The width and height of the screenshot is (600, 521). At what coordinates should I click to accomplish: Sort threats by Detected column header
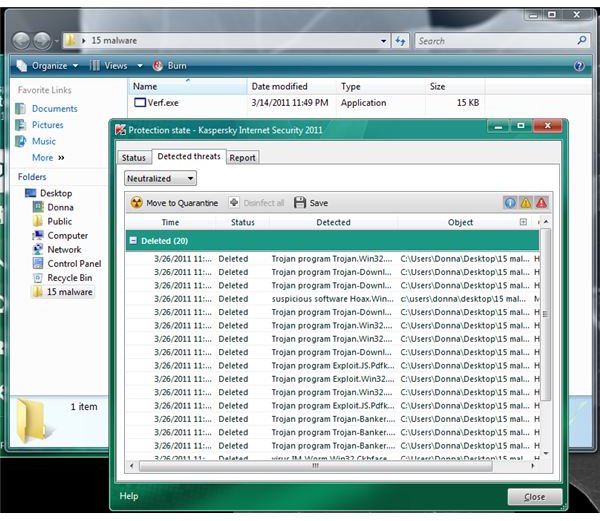tap(333, 222)
